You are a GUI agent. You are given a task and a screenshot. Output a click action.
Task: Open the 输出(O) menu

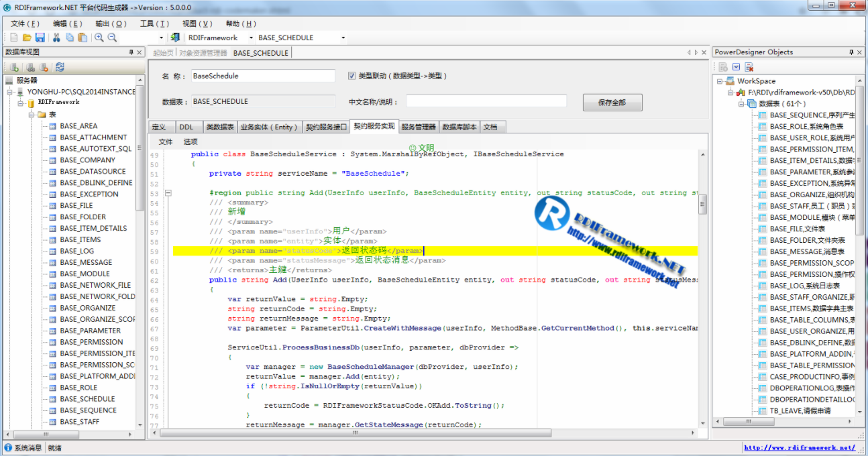pos(111,23)
